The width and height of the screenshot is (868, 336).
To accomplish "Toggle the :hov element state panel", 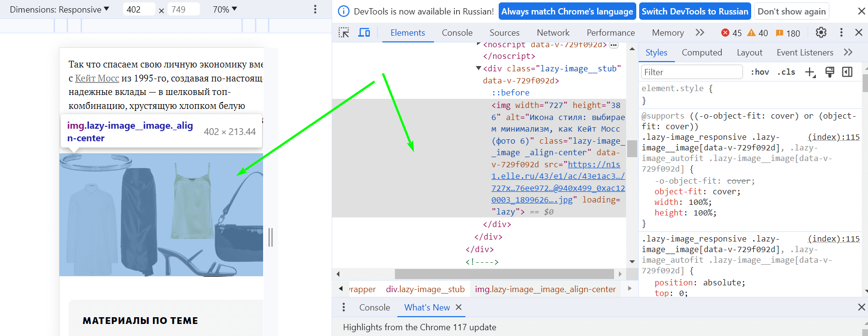I will coord(760,72).
